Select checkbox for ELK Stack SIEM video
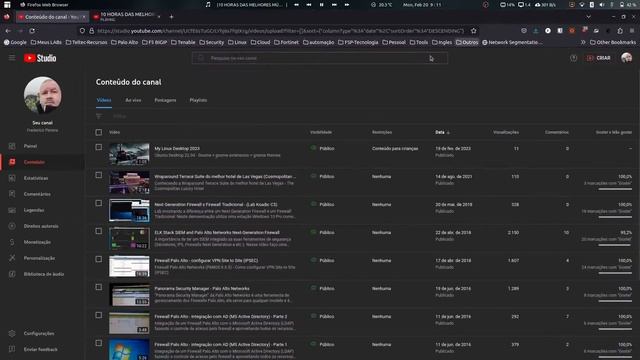Image resolution: width=640 pixels, height=360 pixels. (99, 231)
